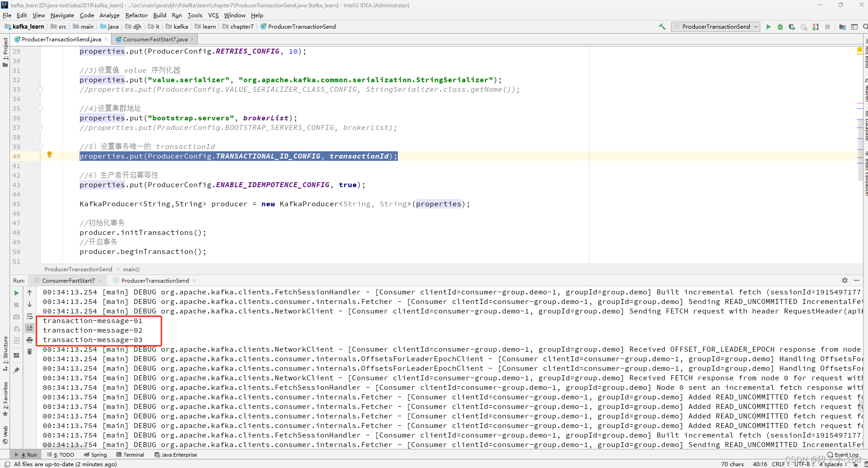Toggle Soft-Wrap in Run console

pyautogui.click(x=30, y=316)
